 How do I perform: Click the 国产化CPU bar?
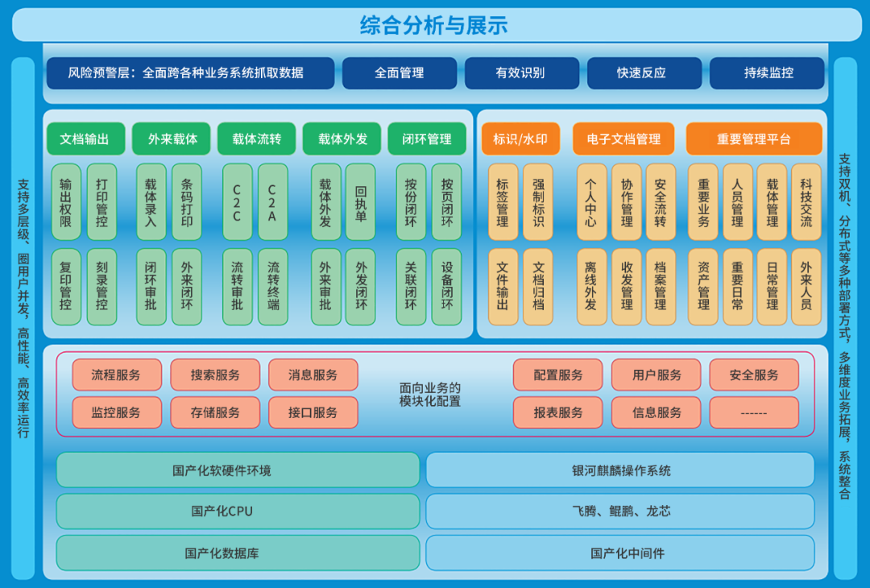point(238,511)
